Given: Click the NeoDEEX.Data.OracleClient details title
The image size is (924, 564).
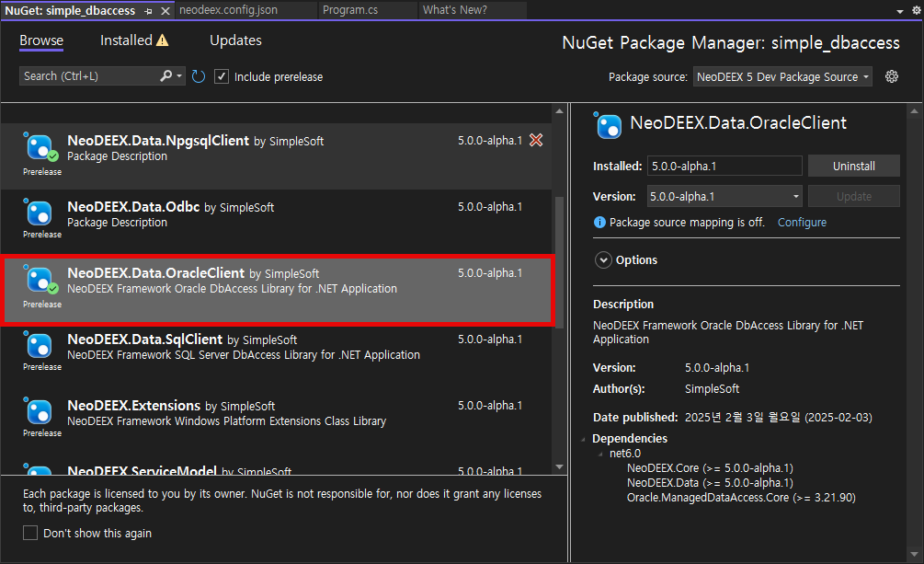Looking at the screenshot, I should [x=738, y=122].
